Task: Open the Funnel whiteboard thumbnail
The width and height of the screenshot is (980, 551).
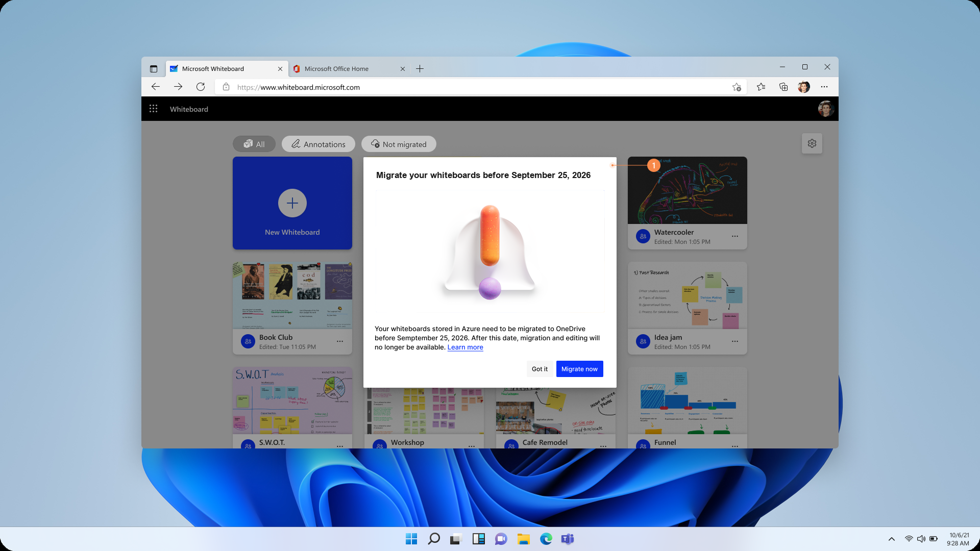Action: click(x=688, y=400)
